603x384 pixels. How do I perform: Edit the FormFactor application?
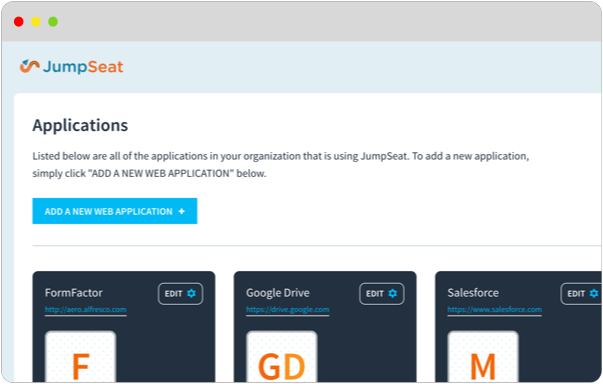(x=180, y=294)
